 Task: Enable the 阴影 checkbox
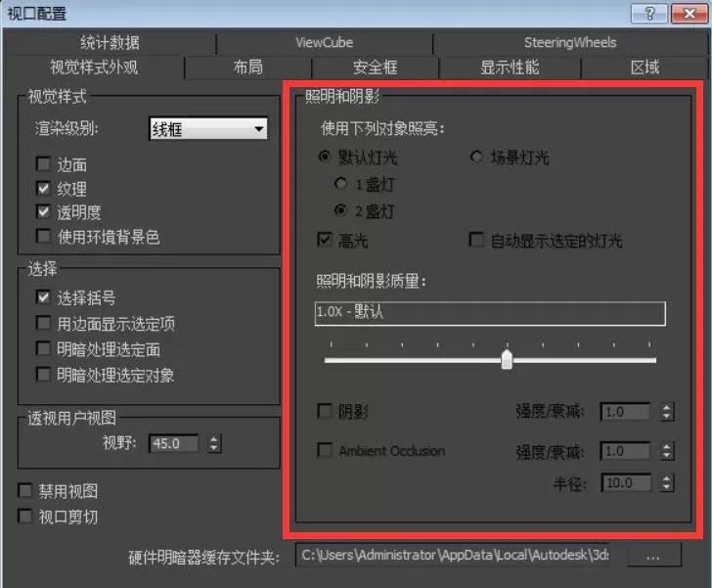click(x=325, y=411)
